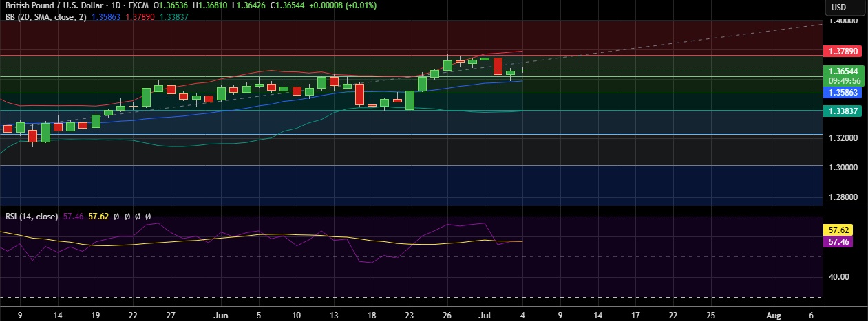Click the 4 date label after Jul
The height and width of the screenshot is (321, 868).
(x=524, y=314)
